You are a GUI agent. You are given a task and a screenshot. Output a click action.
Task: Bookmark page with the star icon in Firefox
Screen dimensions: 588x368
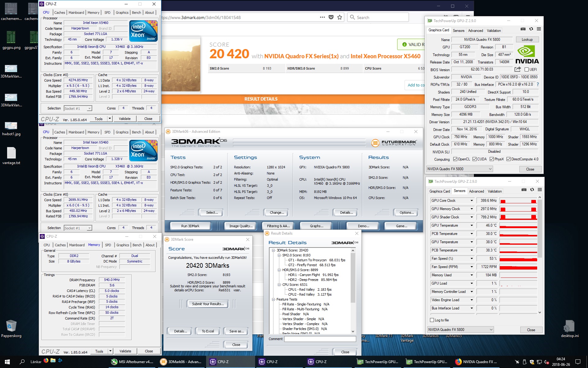[340, 17]
